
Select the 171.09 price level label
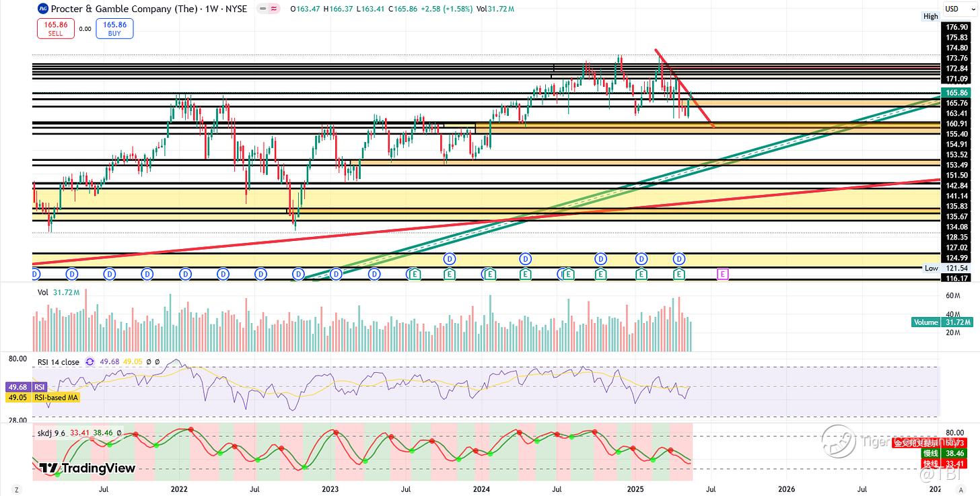956,79
